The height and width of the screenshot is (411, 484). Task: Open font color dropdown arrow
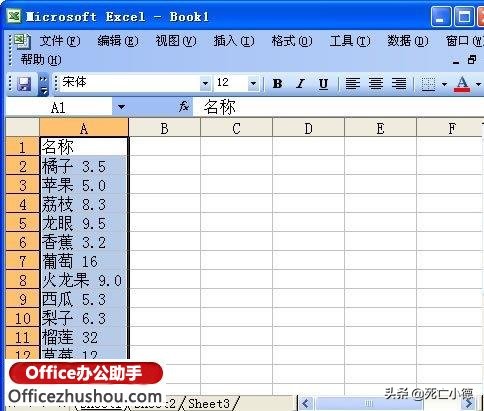(479, 84)
